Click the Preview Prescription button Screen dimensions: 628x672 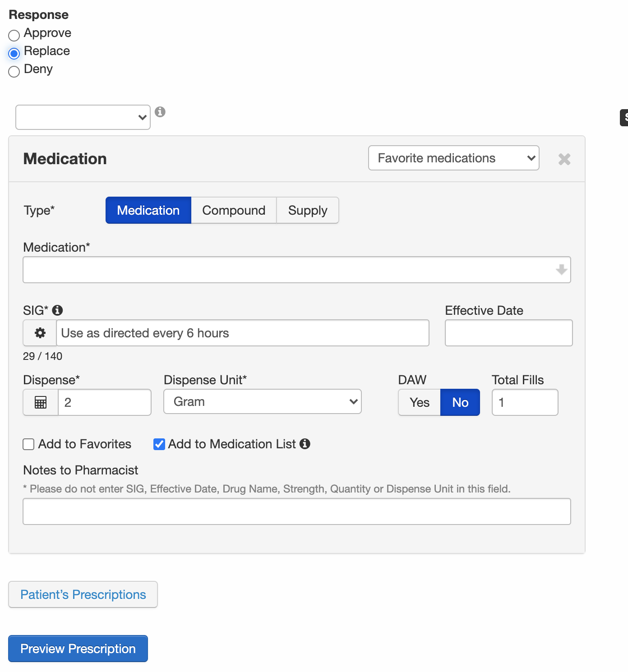(78, 649)
